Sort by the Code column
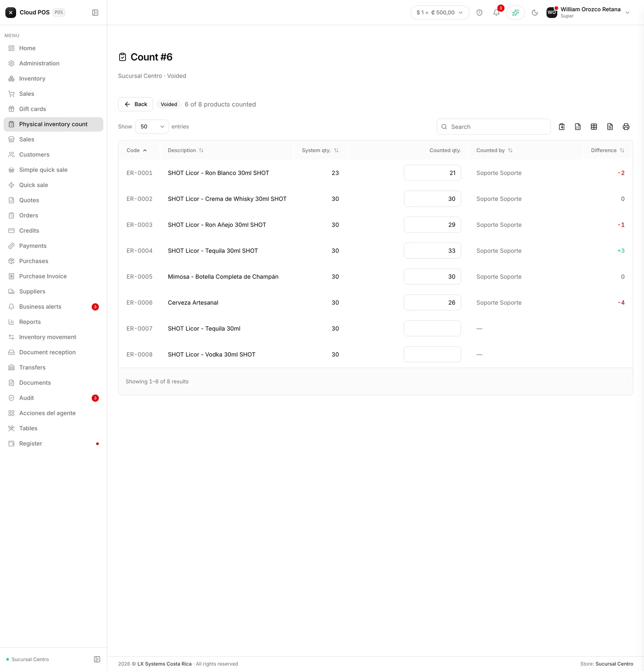The width and height of the screenshot is (644, 671). tap(137, 150)
